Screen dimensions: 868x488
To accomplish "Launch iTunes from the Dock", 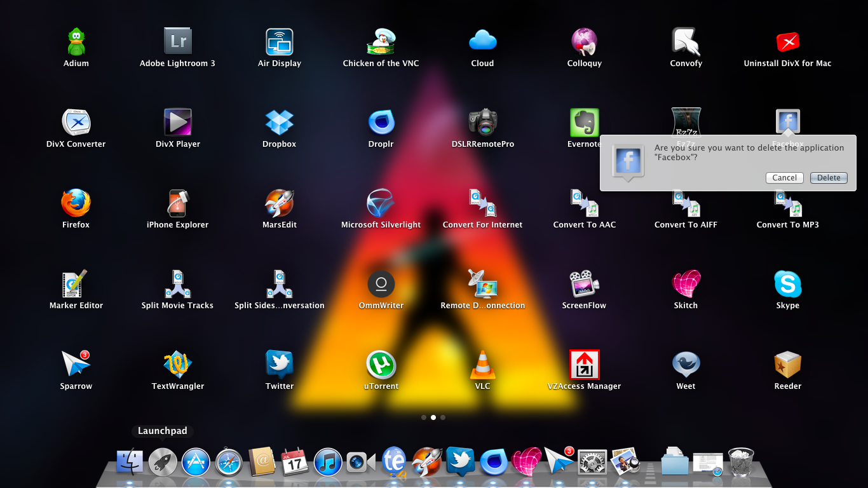I will click(x=329, y=462).
